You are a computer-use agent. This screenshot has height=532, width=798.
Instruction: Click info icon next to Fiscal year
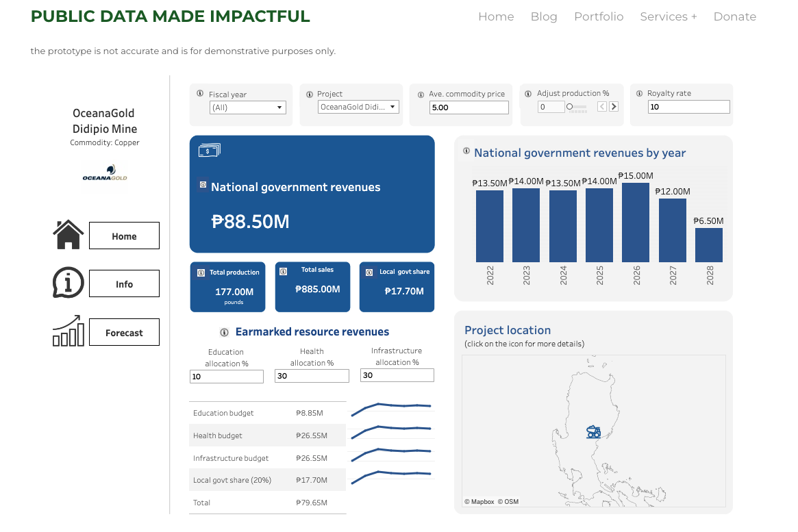[200, 94]
